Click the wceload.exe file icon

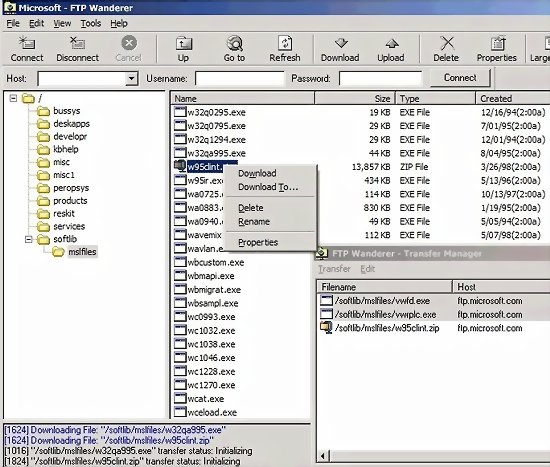[180, 412]
